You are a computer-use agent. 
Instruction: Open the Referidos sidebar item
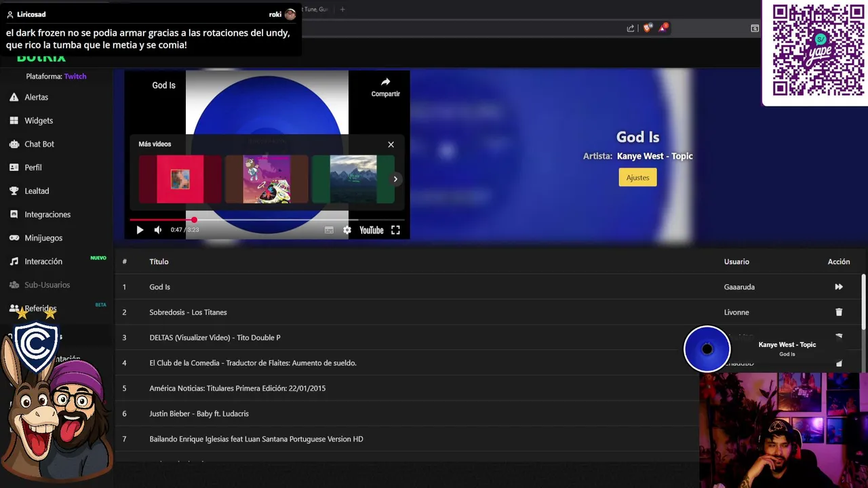41,308
